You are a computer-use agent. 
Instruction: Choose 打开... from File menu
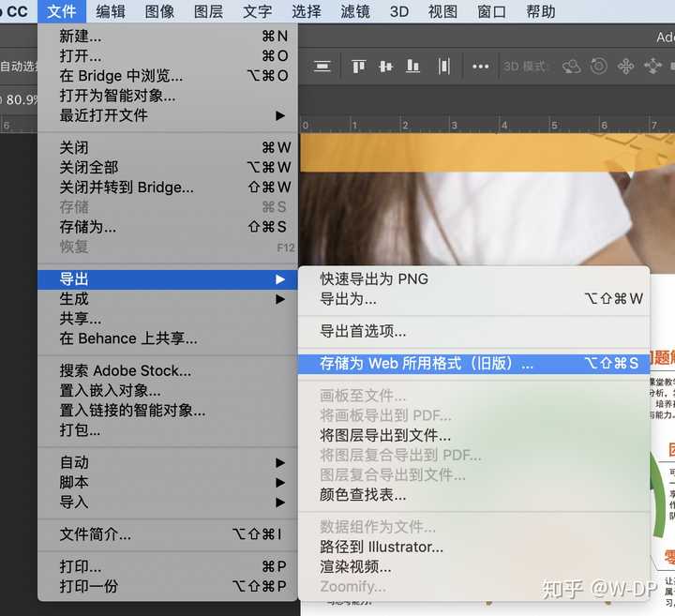pos(168,56)
